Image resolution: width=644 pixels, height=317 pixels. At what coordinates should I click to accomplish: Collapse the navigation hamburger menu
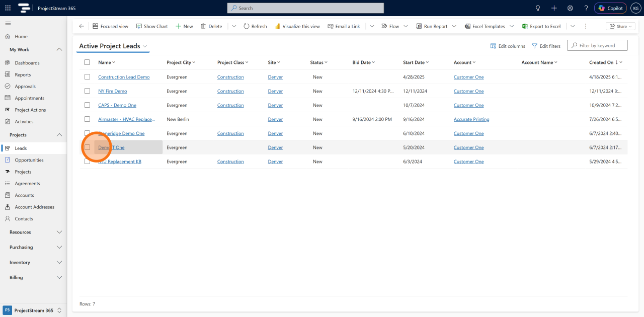click(8, 23)
